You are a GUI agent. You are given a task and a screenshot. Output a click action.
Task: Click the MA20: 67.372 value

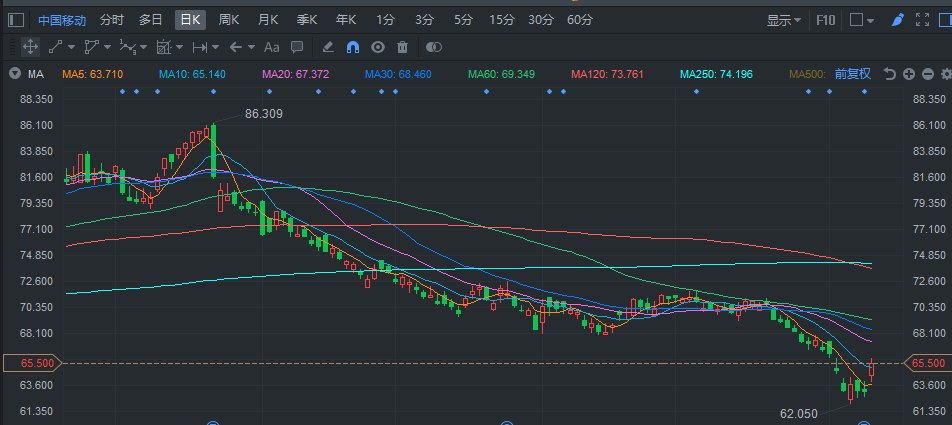tap(296, 74)
